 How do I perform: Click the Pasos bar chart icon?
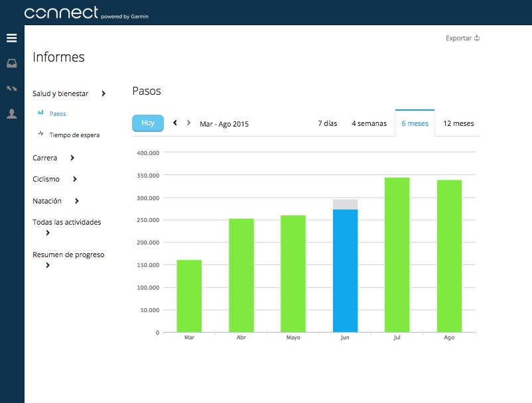pos(40,113)
